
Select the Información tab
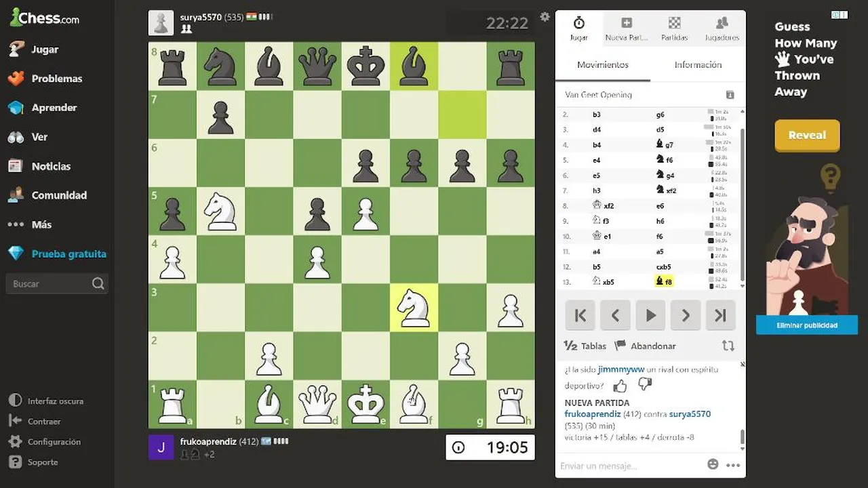(698, 65)
